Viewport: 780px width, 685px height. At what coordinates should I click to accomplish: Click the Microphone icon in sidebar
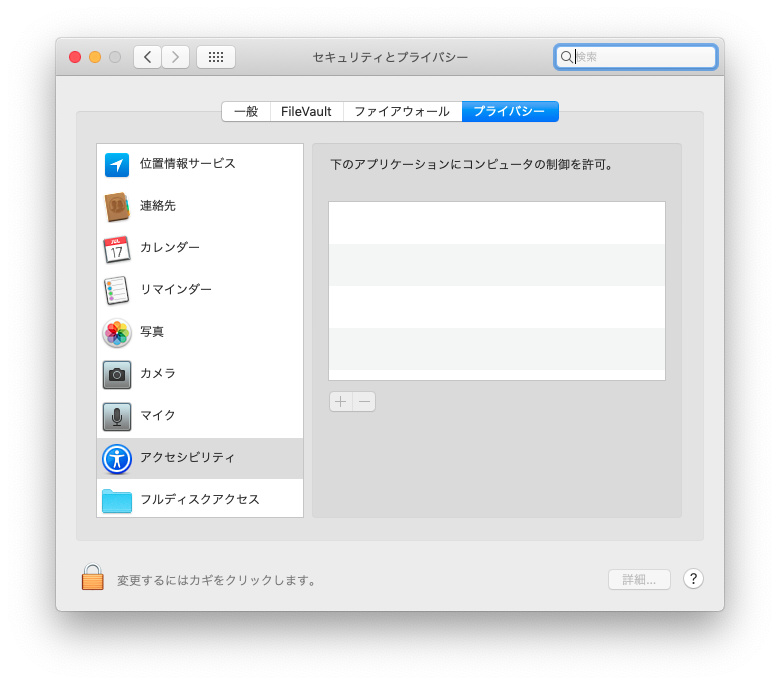117,416
